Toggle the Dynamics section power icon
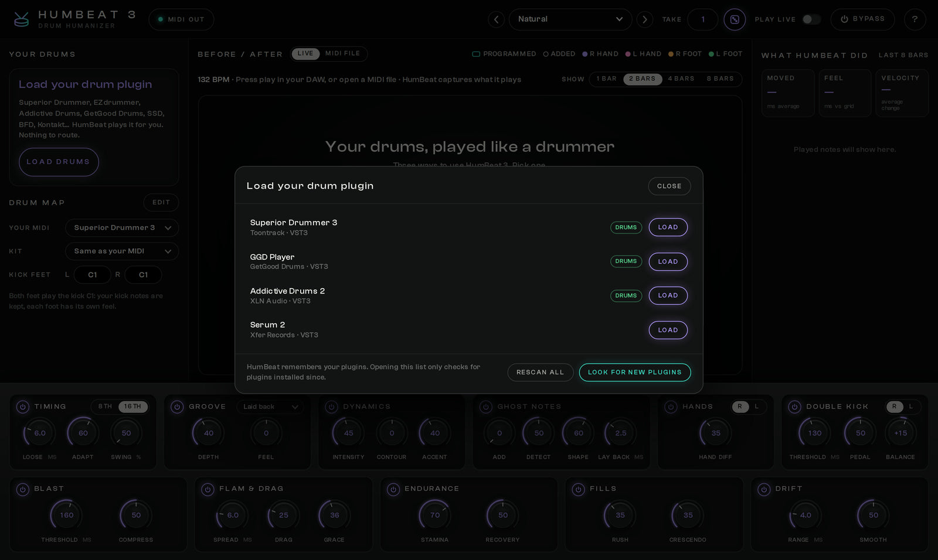Viewport: 938px width, 560px height. point(331,407)
